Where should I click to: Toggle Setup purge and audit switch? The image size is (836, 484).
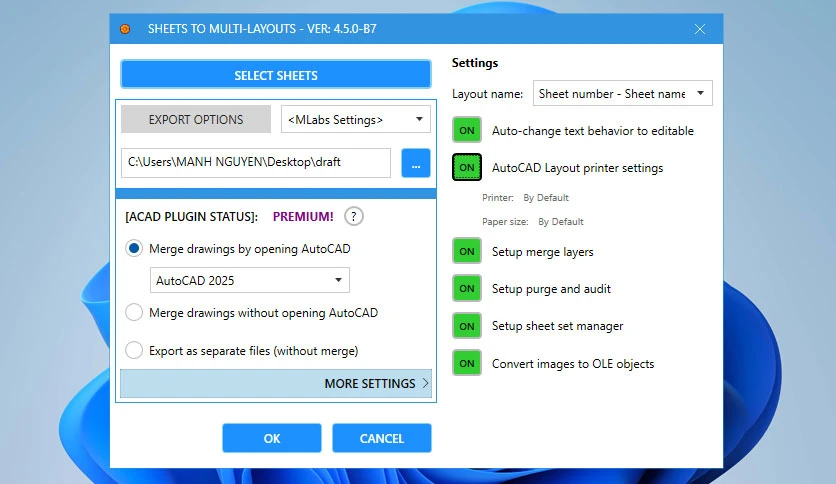tap(467, 288)
